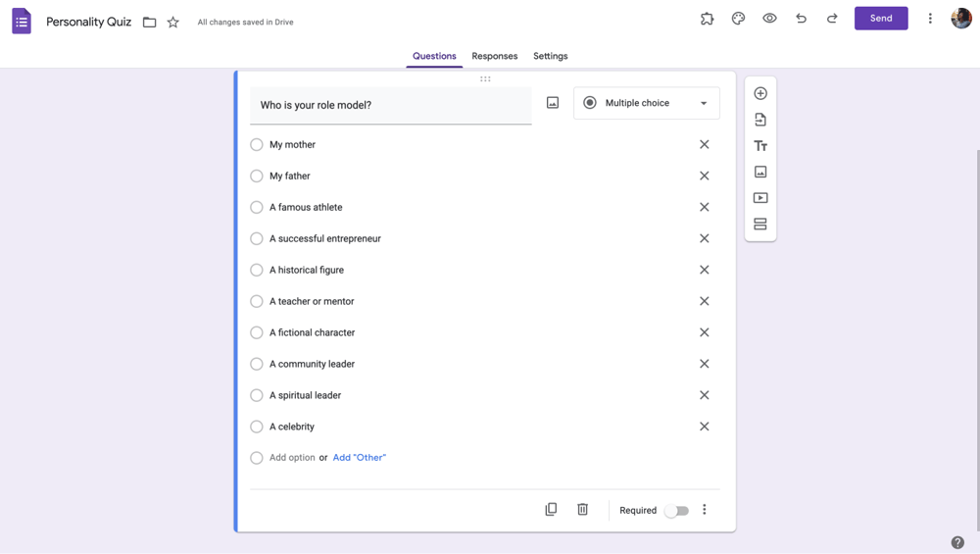Open the Multiple choice question type dropdown
The width and height of the screenshot is (980, 554).
(x=646, y=103)
